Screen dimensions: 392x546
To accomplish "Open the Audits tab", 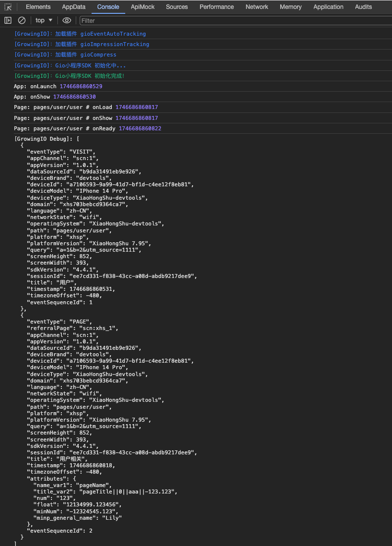I will pos(363,7).
